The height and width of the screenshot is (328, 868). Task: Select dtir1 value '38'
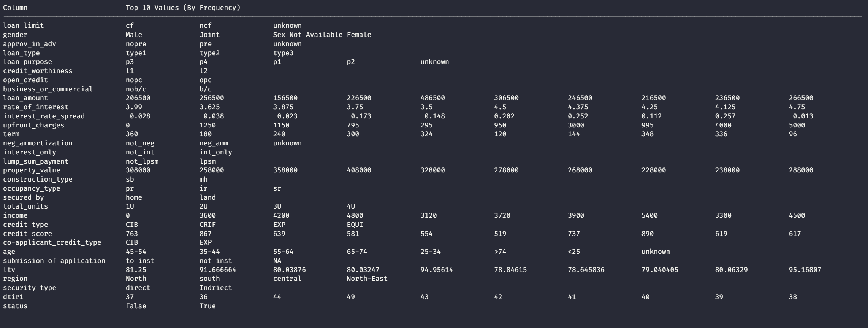click(x=793, y=297)
